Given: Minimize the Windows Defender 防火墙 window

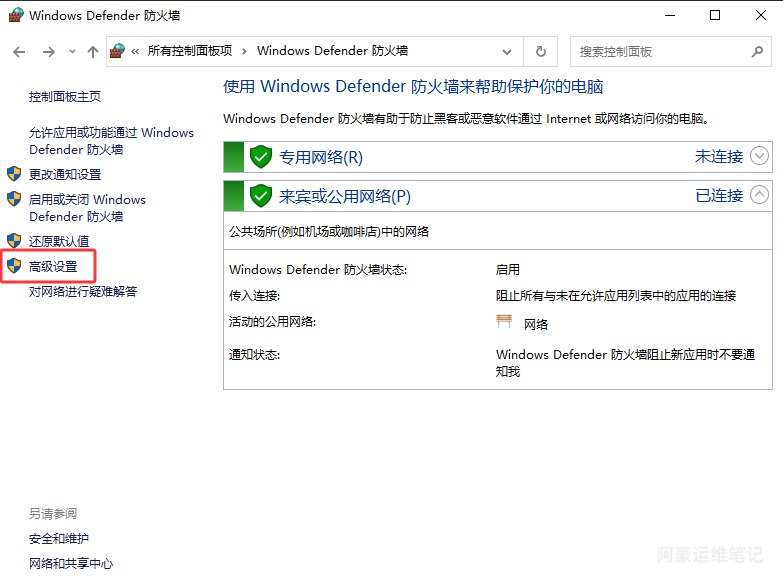Looking at the screenshot, I should (670, 15).
